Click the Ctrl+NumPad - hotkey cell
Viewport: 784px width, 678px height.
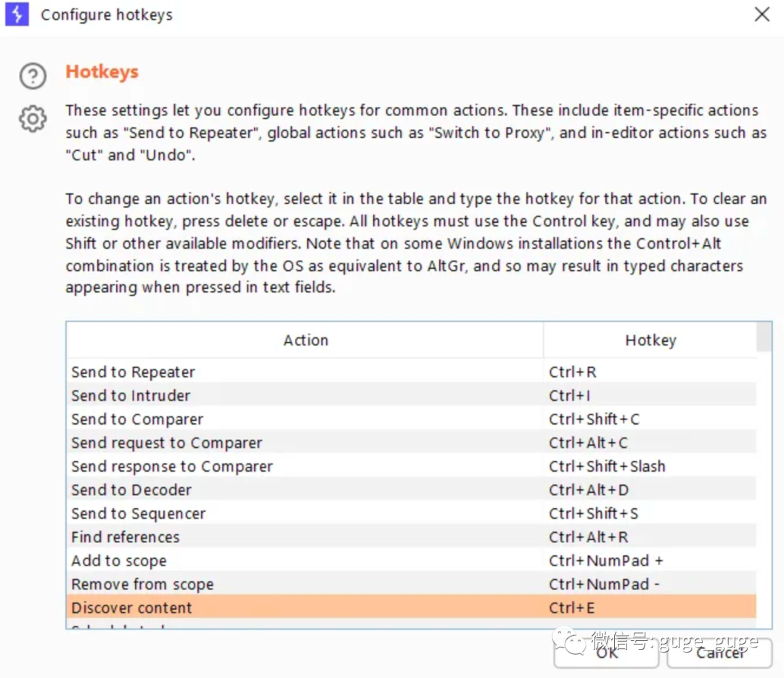pyautogui.click(x=650, y=584)
